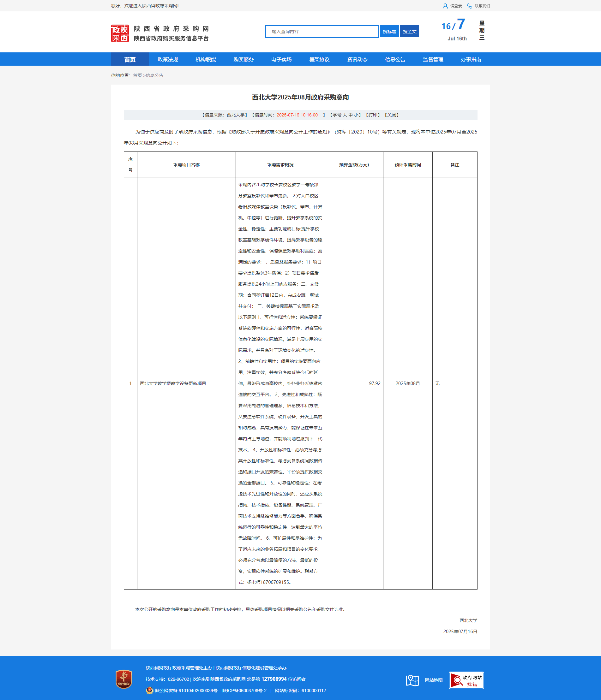Open the 陕ICP备06003708号-2 link
Viewport: 601px width, 700px height.
(244, 691)
